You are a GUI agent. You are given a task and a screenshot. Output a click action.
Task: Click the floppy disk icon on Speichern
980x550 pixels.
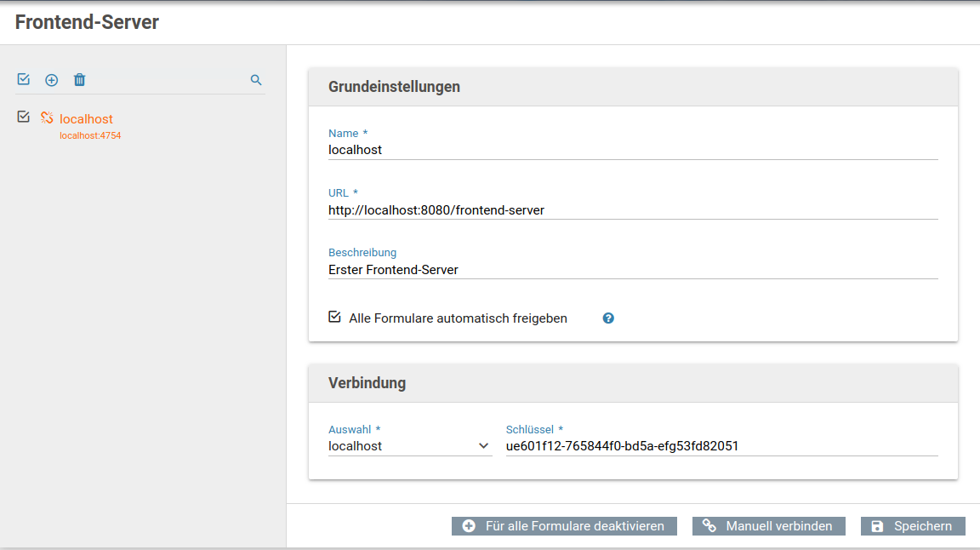(877, 526)
